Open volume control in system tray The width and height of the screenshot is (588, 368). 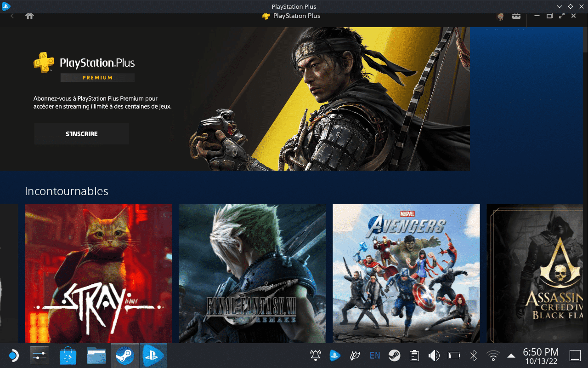434,355
